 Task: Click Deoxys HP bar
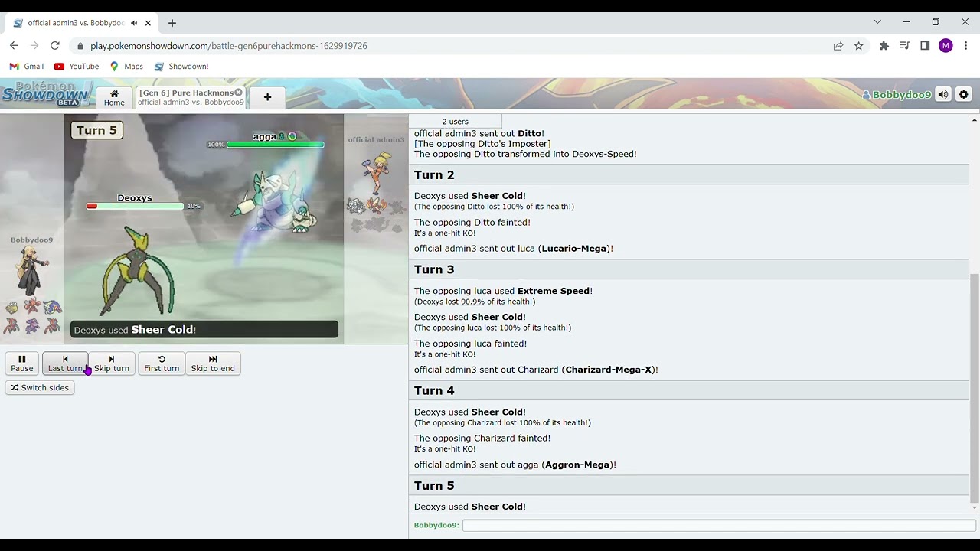coord(135,206)
